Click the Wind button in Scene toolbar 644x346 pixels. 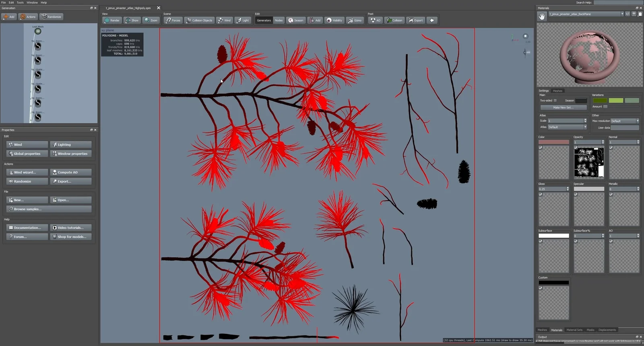224,20
